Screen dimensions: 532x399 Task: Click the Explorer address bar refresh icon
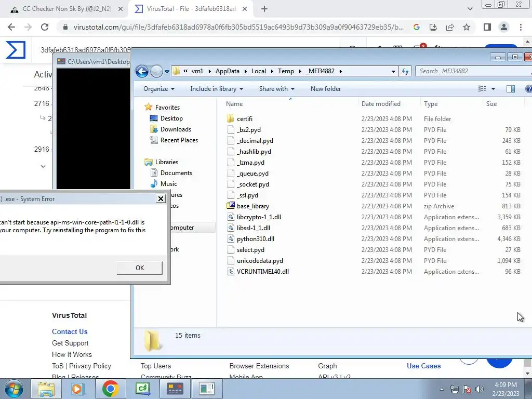pyautogui.click(x=405, y=71)
